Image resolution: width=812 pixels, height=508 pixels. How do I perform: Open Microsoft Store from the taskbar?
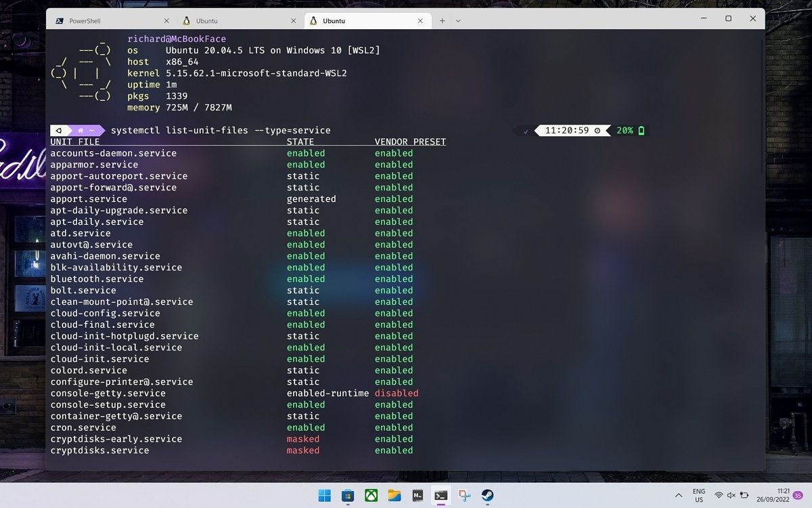pyautogui.click(x=348, y=495)
